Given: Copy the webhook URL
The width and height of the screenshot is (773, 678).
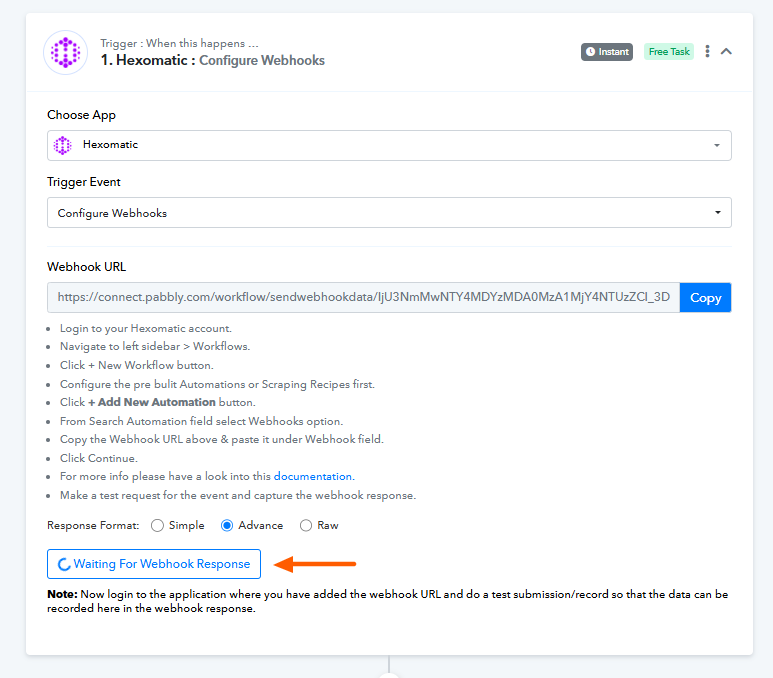Looking at the screenshot, I should click(x=705, y=297).
